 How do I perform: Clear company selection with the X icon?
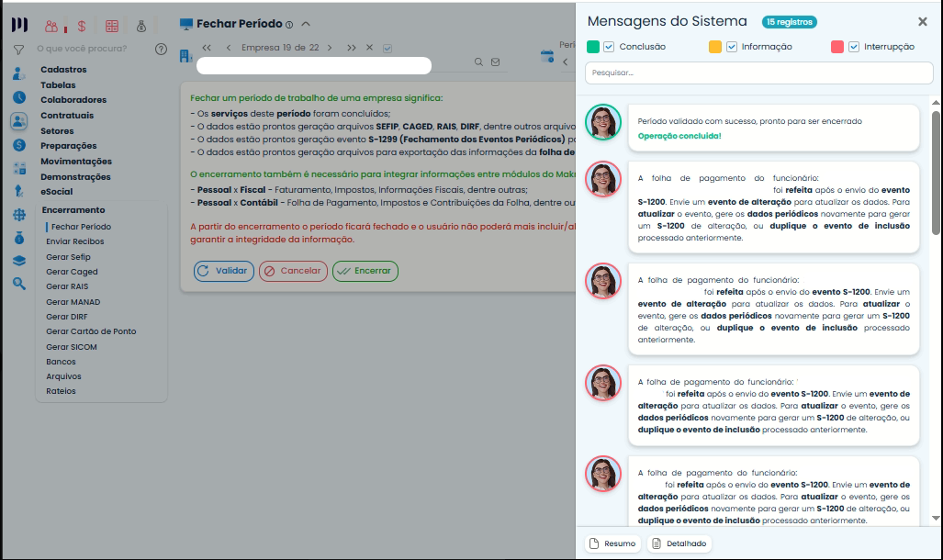(370, 48)
